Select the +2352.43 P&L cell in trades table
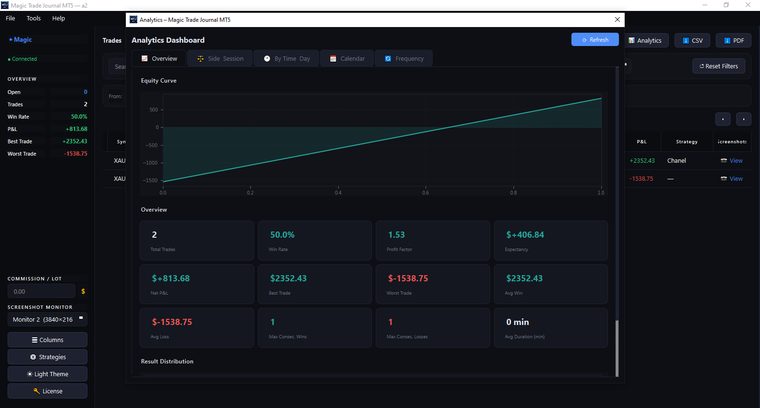Image resolution: width=760 pixels, height=408 pixels. click(x=642, y=160)
